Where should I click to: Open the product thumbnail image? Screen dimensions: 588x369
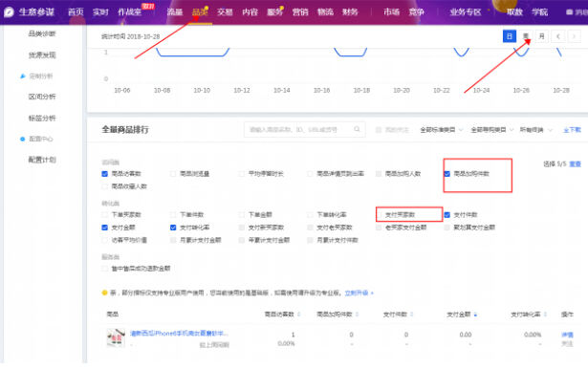click(116, 337)
